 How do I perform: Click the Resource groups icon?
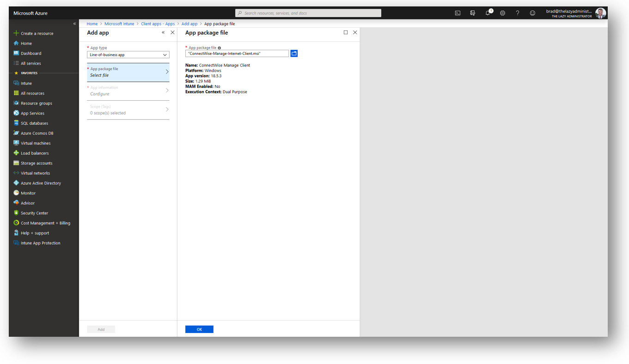(16, 103)
